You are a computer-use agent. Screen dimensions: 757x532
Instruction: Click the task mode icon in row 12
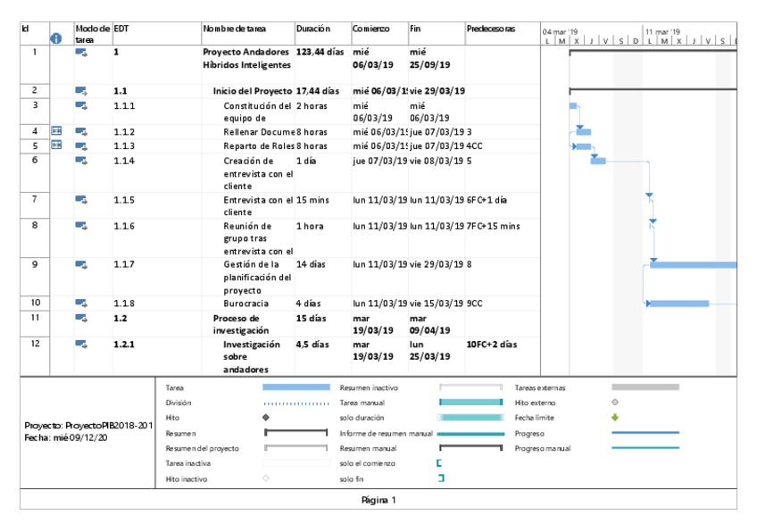pyautogui.click(x=81, y=344)
